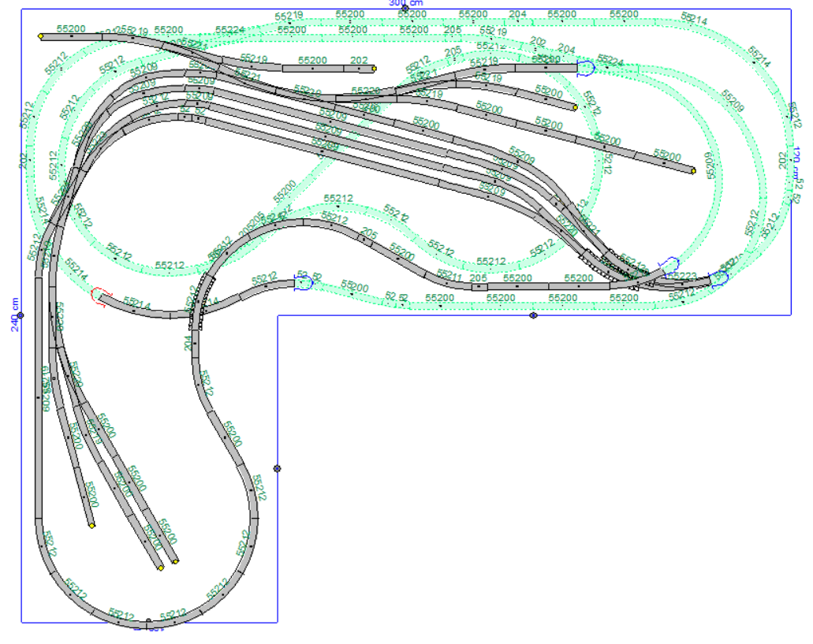Select the handle on the inner vertical baseboard edge
The image size is (813, 644).
(x=277, y=469)
